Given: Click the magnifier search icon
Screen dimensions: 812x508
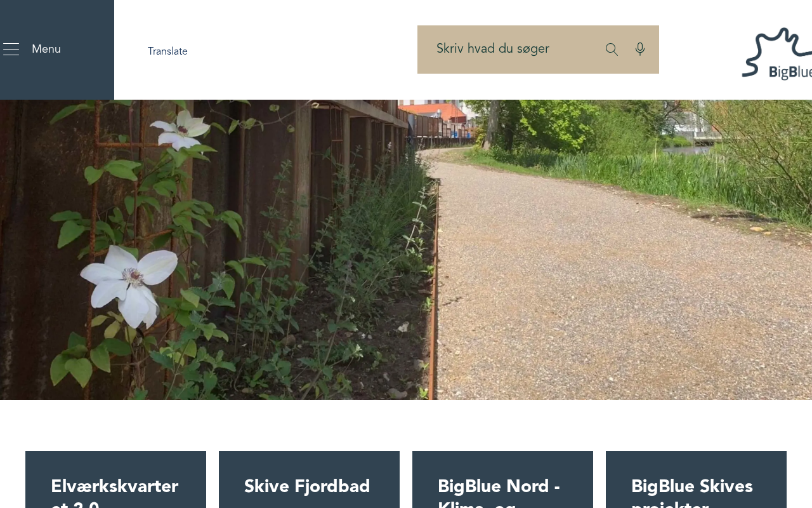Looking at the screenshot, I should [x=612, y=50].
